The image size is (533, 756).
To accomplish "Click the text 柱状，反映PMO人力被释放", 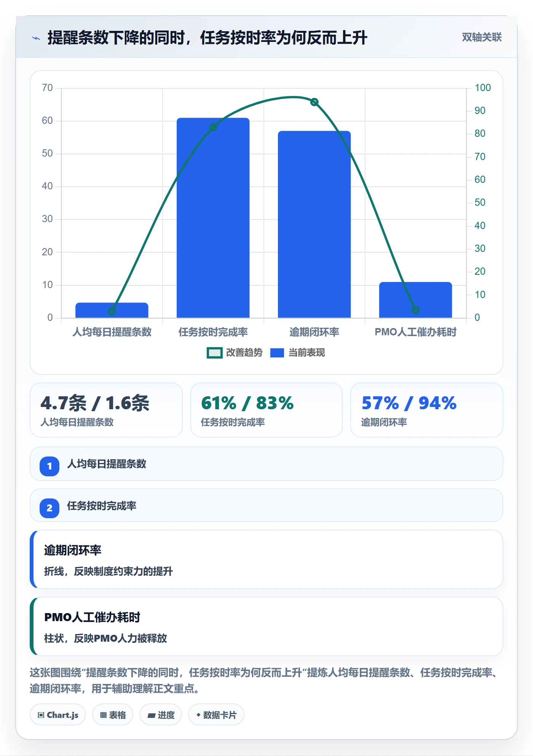I will 105,639.
